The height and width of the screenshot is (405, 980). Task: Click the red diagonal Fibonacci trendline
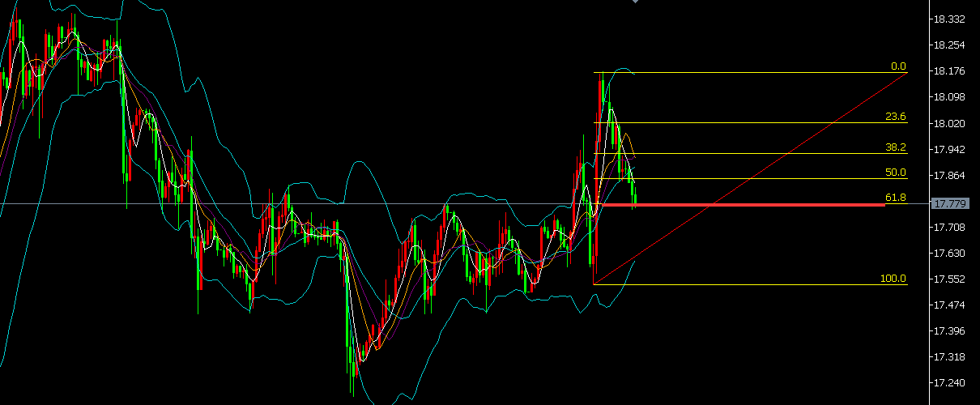(x=751, y=177)
